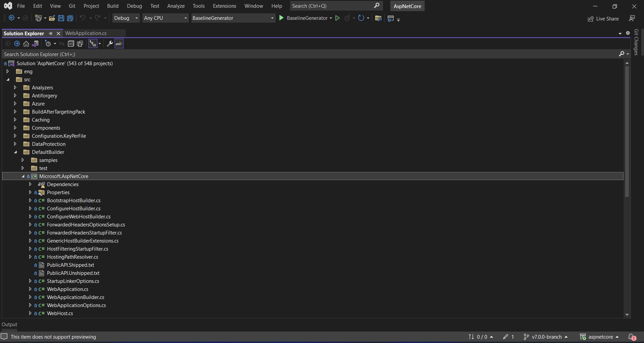This screenshot has height=343, width=644.
Task: Click the Save single-disk icon
Action: coord(61,18)
